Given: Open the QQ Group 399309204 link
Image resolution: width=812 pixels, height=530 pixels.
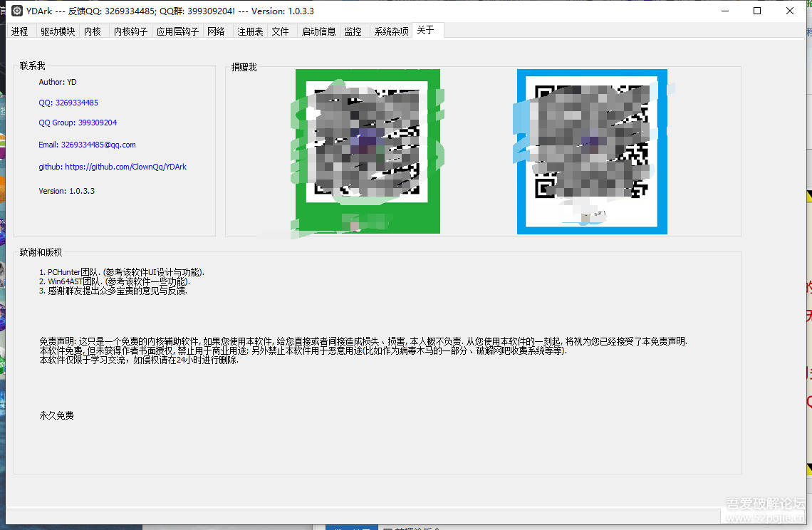Looking at the screenshot, I should (78, 123).
